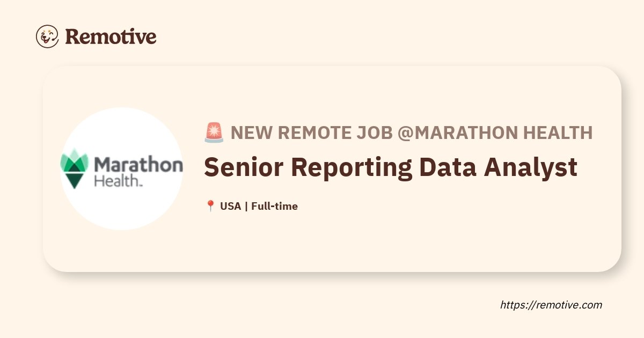Select the Full-time job type label
The height and width of the screenshot is (338, 644).
point(274,206)
